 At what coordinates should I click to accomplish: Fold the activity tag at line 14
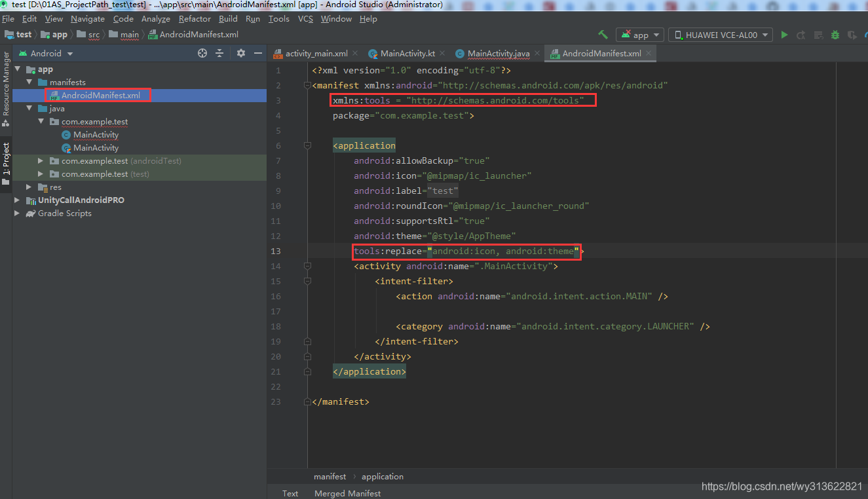[307, 266]
